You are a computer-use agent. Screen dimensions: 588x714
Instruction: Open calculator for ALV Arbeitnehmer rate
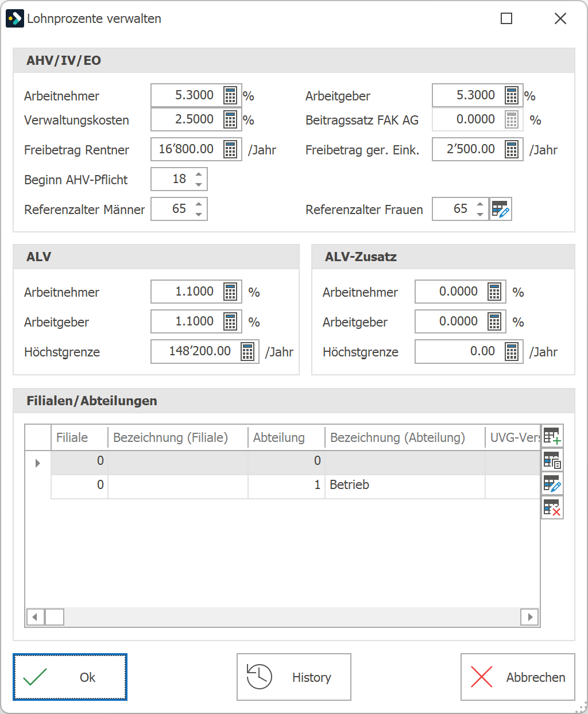230,292
